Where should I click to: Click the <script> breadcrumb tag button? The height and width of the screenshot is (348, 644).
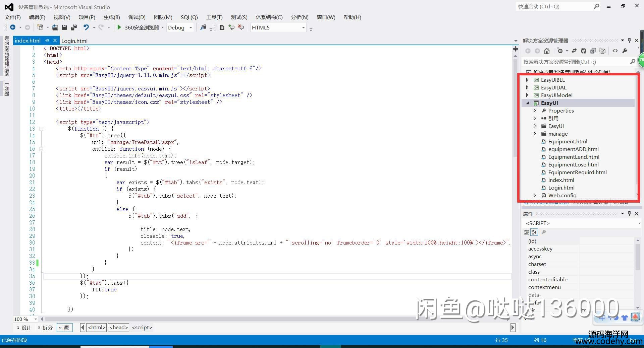[142, 328]
